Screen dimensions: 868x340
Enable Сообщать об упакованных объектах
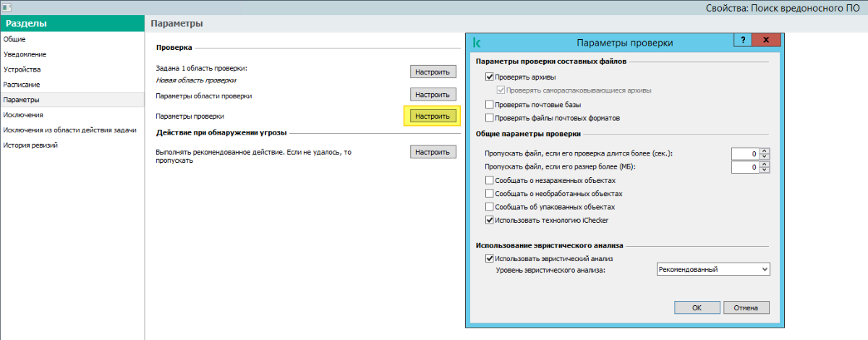[490, 206]
